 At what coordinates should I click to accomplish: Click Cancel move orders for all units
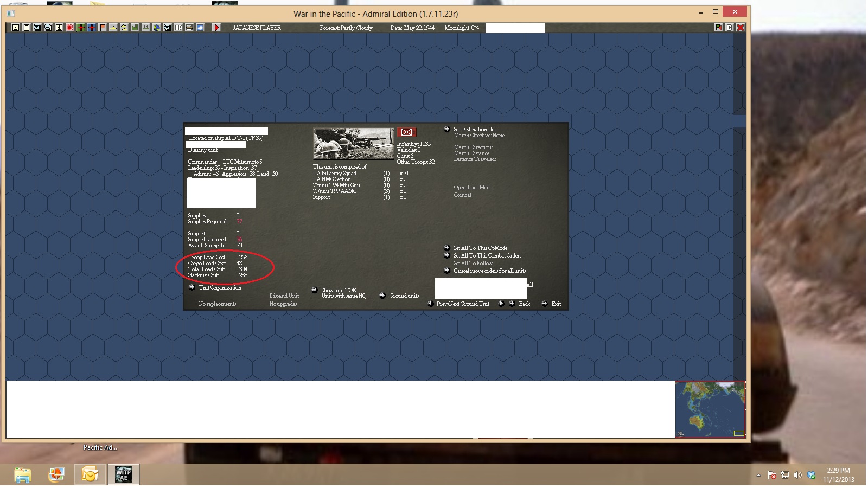pos(490,271)
